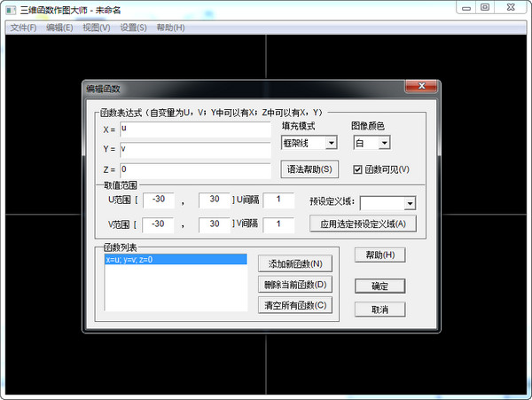Click the 取消 button
Screen dimensions: 532x400
(x=379, y=310)
